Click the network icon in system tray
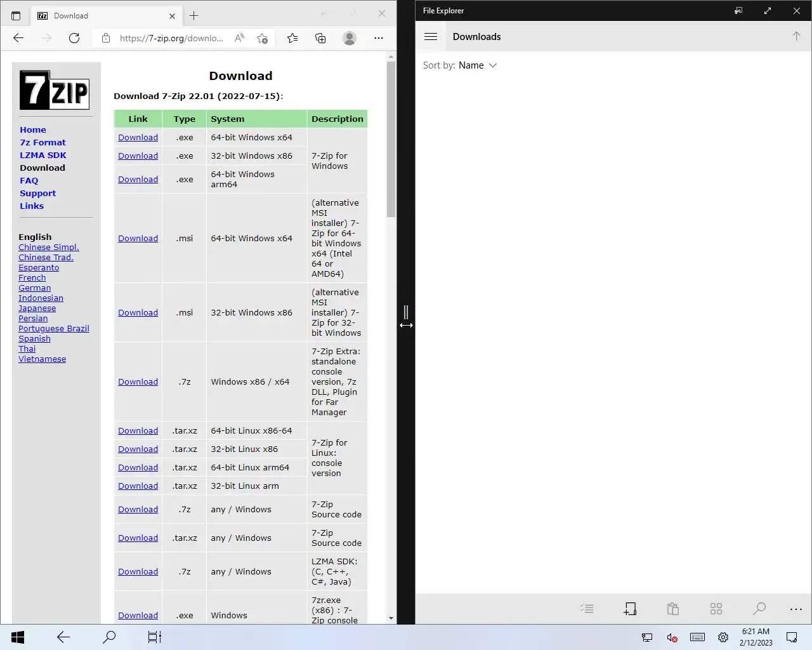 point(647,637)
